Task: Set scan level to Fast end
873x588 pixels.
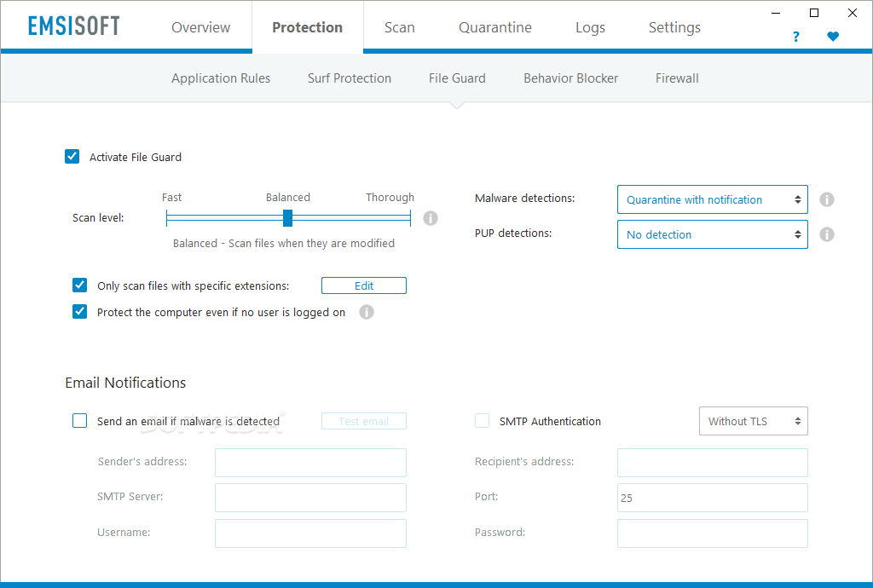Action: (167, 218)
